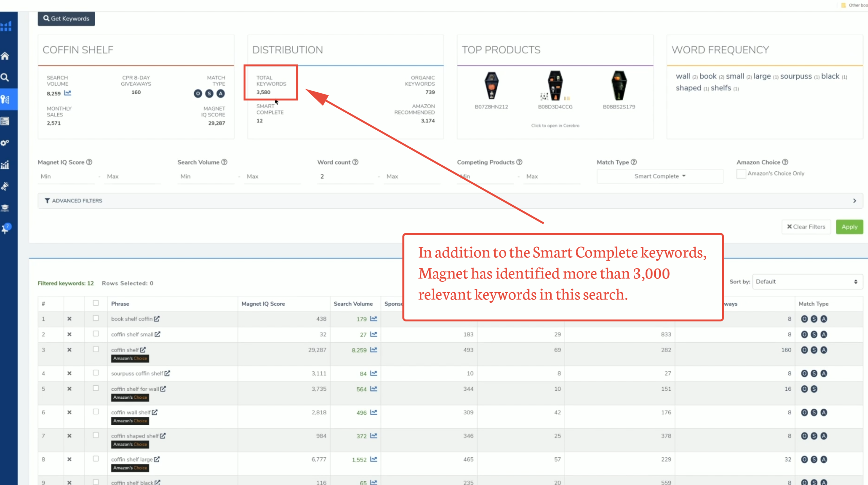Open trend graph for coffin shelf large

(374, 459)
